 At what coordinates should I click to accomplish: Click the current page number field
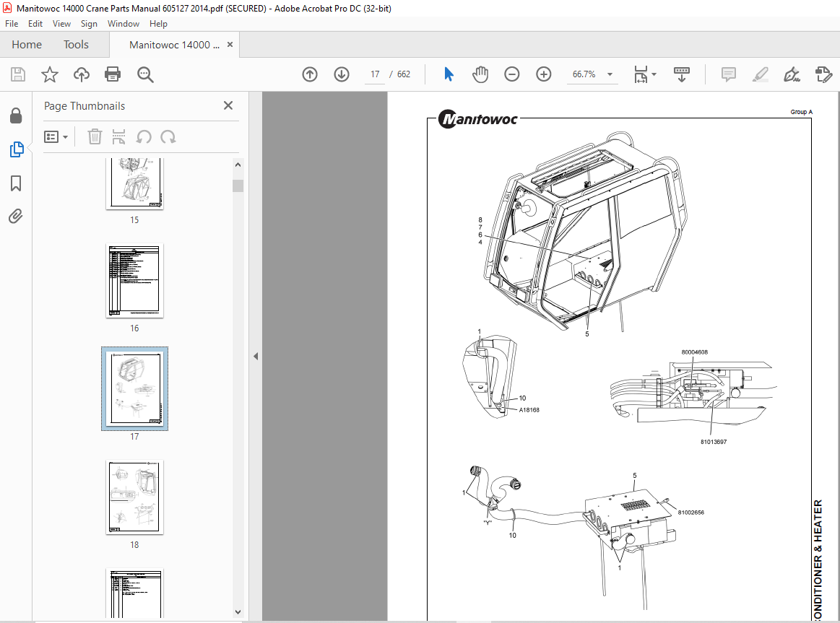(x=375, y=74)
